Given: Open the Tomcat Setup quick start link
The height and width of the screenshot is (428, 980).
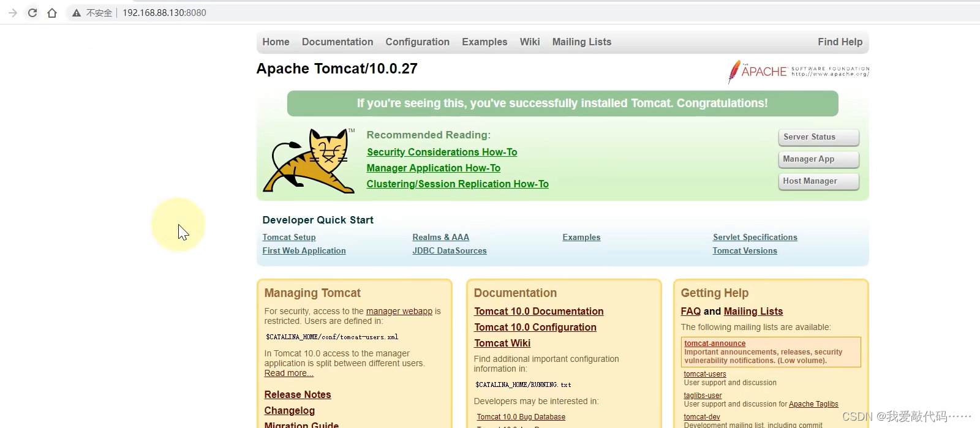Looking at the screenshot, I should (x=289, y=237).
